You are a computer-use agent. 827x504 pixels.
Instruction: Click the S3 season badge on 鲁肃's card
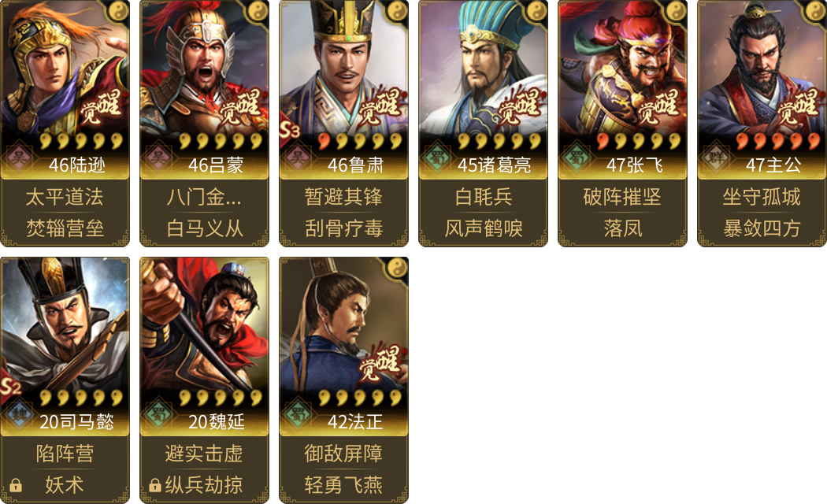(288, 129)
